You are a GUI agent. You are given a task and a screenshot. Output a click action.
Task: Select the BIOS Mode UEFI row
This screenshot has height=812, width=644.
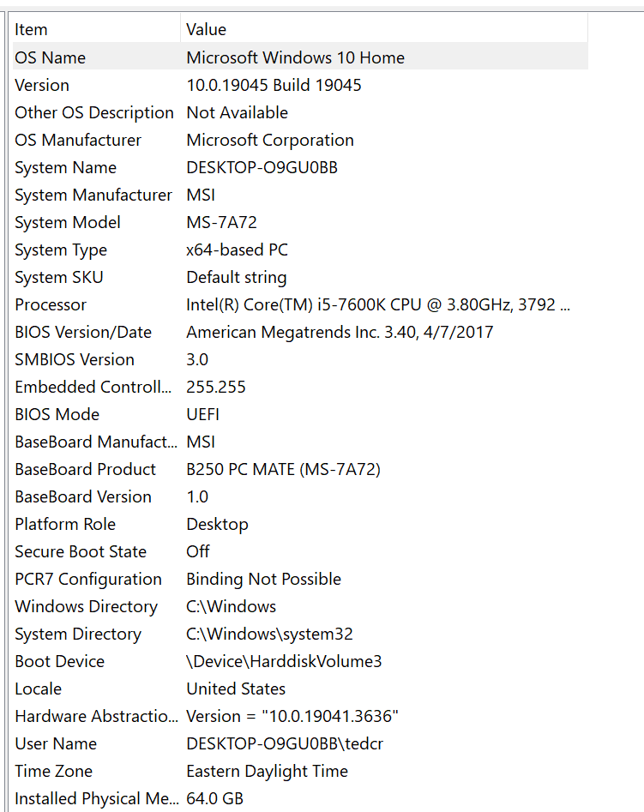[300, 414]
